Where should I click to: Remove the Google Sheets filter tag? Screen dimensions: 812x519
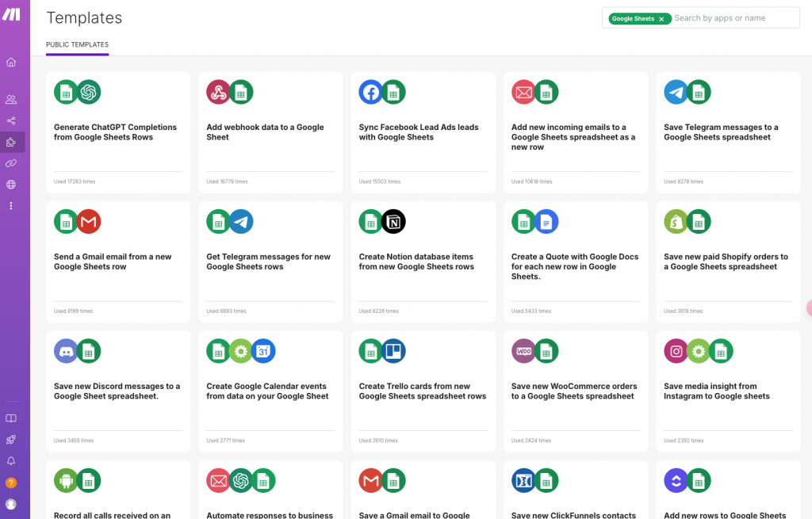661,19
